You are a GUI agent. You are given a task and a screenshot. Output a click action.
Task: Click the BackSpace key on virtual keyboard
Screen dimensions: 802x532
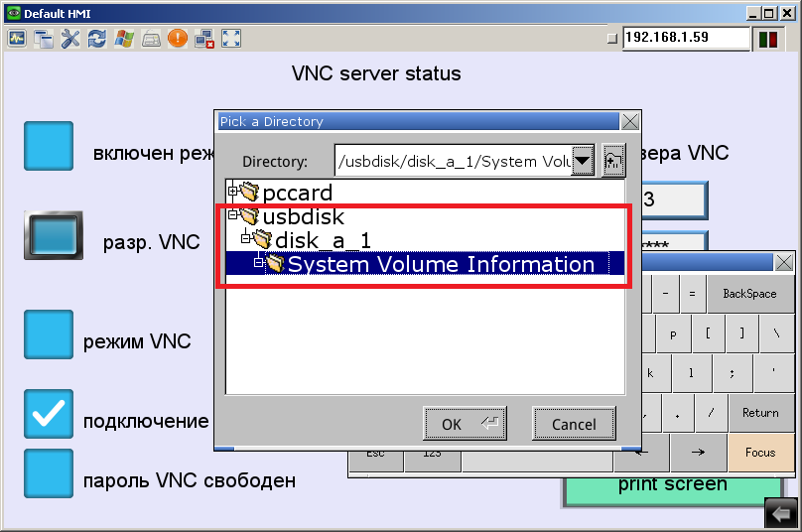coord(749,294)
